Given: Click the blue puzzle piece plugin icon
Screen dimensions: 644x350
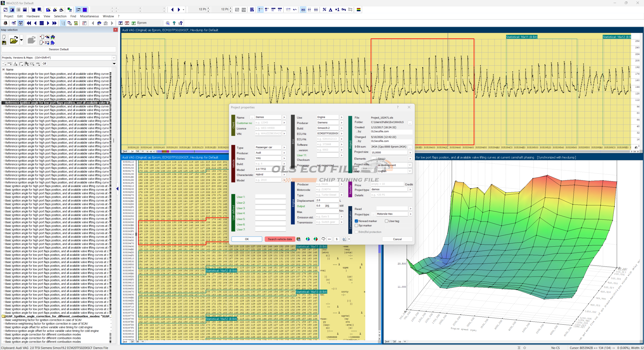Looking at the screenshot, I should click(53, 43).
